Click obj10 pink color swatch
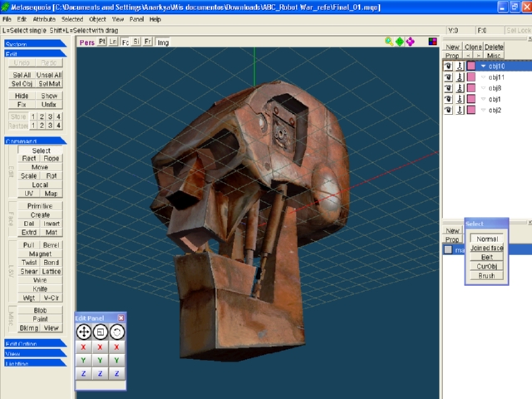532x399 pixels. (471, 66)
